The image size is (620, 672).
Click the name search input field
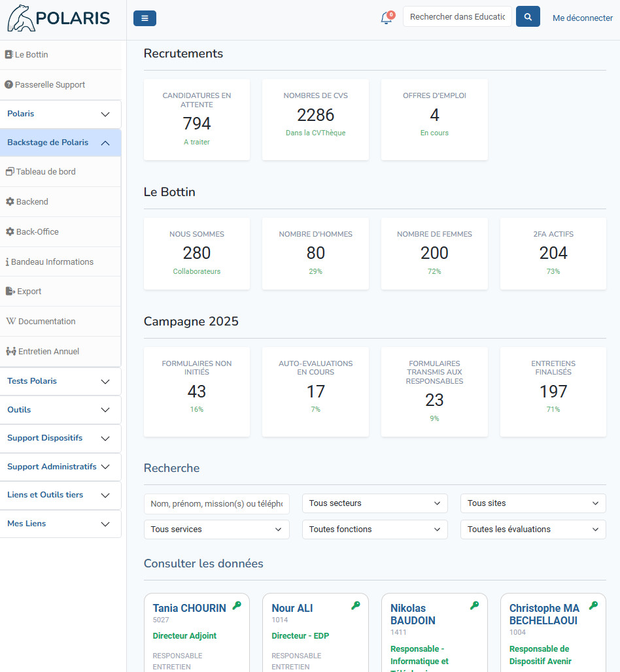coord(216,504)
